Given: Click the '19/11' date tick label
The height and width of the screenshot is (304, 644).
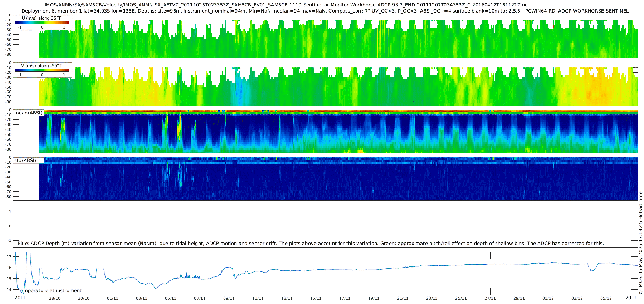Looking at the screenshot, I should click(x=374, y=298).
